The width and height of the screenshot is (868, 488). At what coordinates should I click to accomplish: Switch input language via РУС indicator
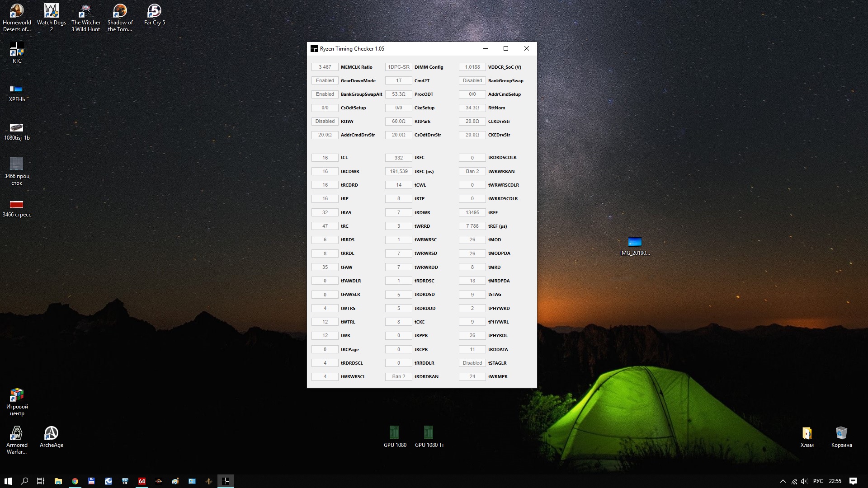[818, 481]
